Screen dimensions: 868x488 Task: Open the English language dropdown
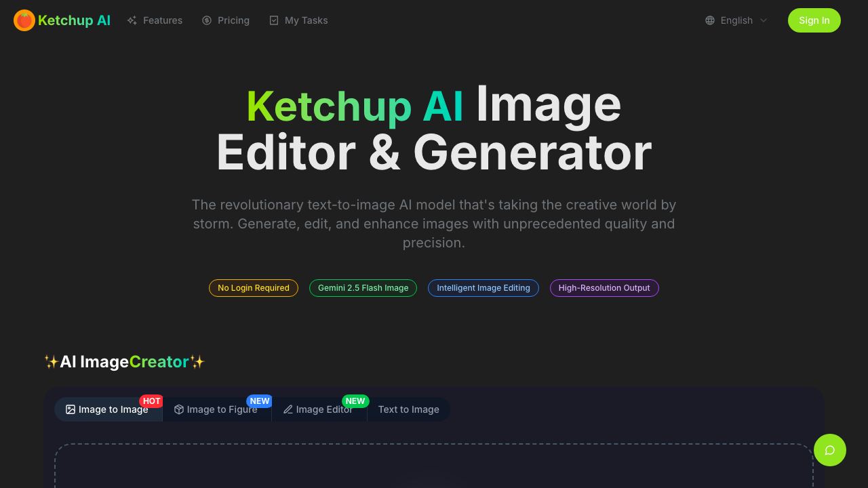click(x=736, y=20)
